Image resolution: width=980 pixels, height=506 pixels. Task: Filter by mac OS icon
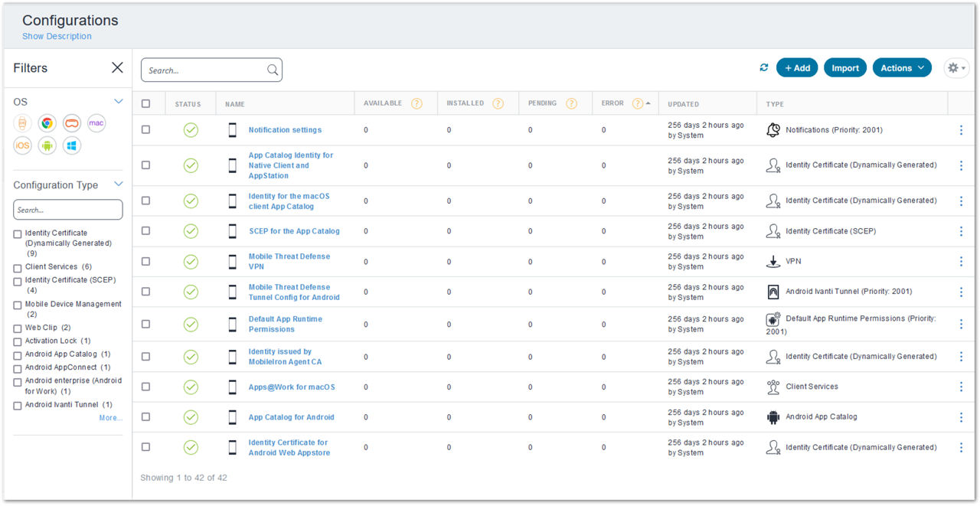[x=96, y=122]
